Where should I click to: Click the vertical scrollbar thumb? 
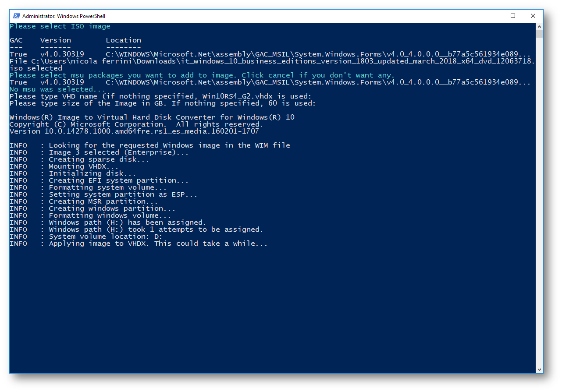pos(540,34)
